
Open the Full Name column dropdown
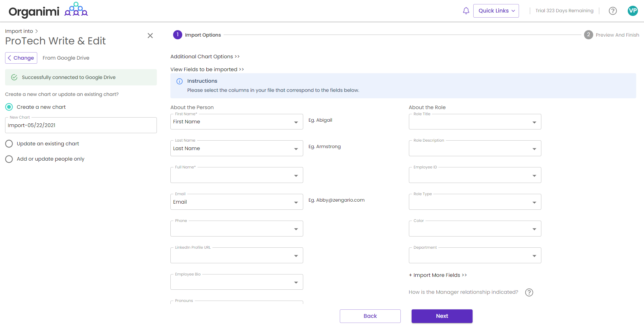[x=236, y=176]
